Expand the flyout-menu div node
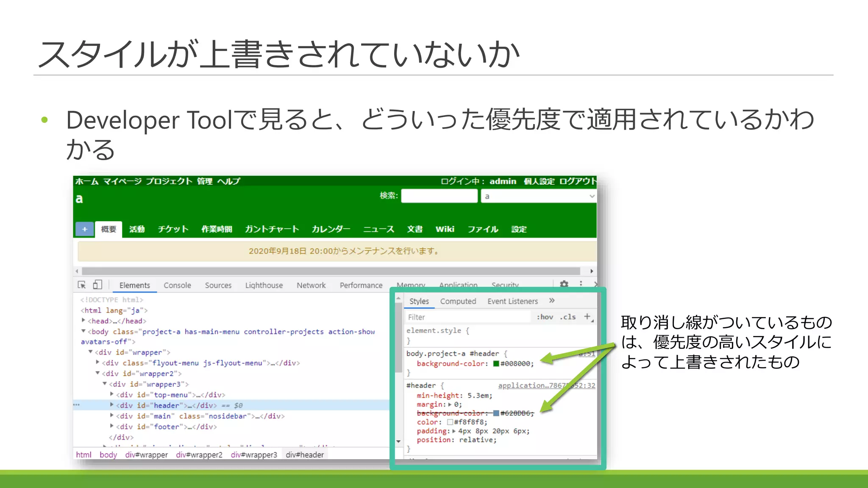This screenshot has height=488, width=868. tap(98, 362)
